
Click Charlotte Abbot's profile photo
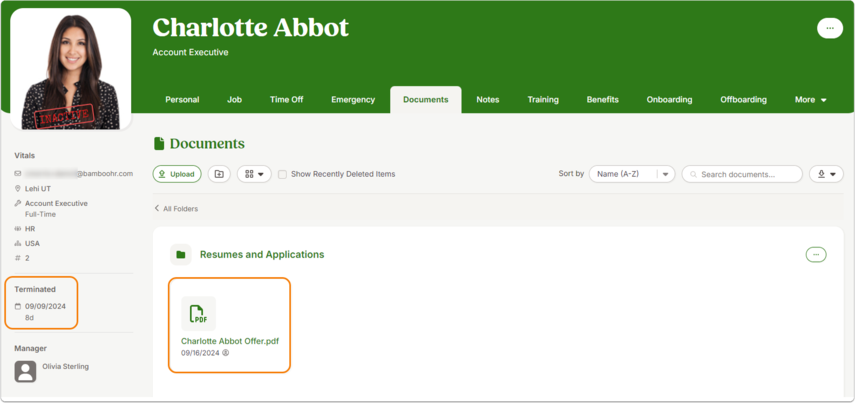(x=70, y=69)
